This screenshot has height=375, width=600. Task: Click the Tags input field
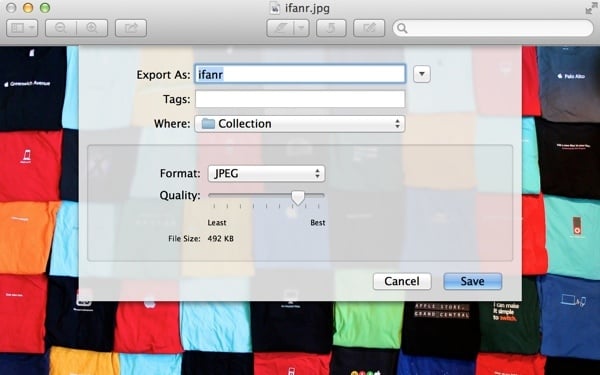[300, 99]
